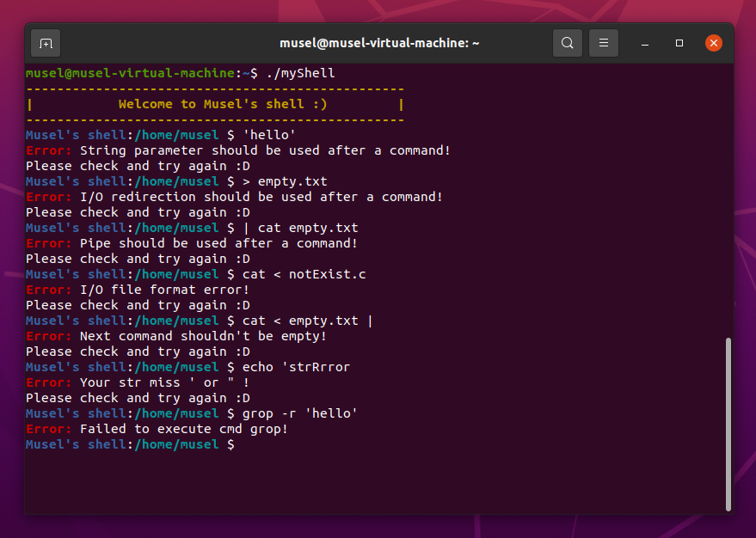The height and width of the screenshot is (538, 756).
Task: Click the green musel@musel-virtual-machine prompt
Action: 130,73
